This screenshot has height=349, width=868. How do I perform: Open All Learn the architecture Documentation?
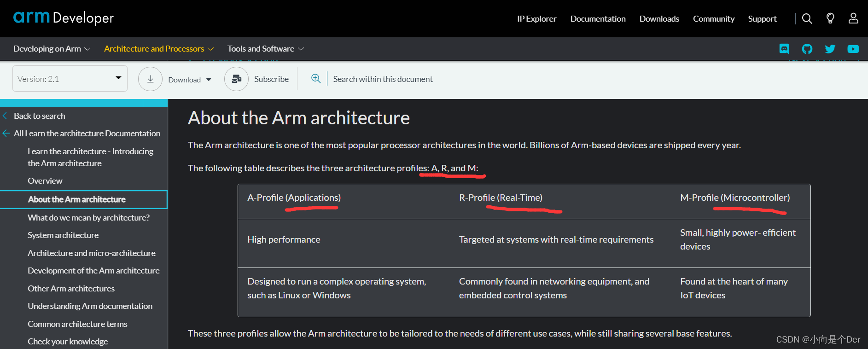click(87, 134)
